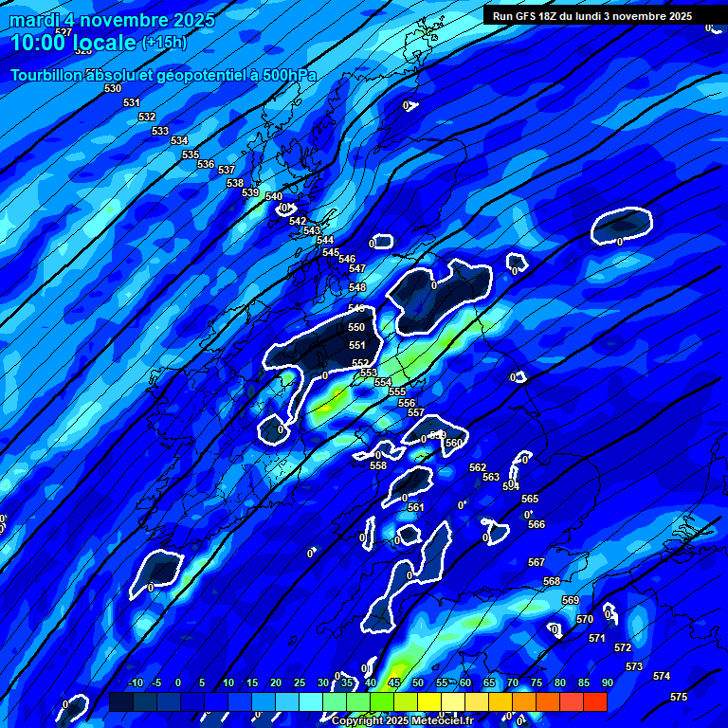Click the darkest navy swatch at legend start
This screenshot has width=728, height=728.
pos(120,701)
